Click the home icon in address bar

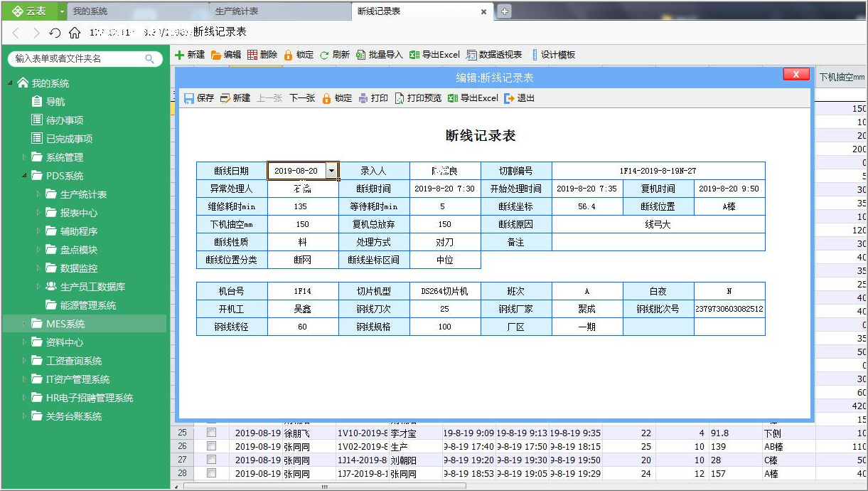[x=75, y=33]
